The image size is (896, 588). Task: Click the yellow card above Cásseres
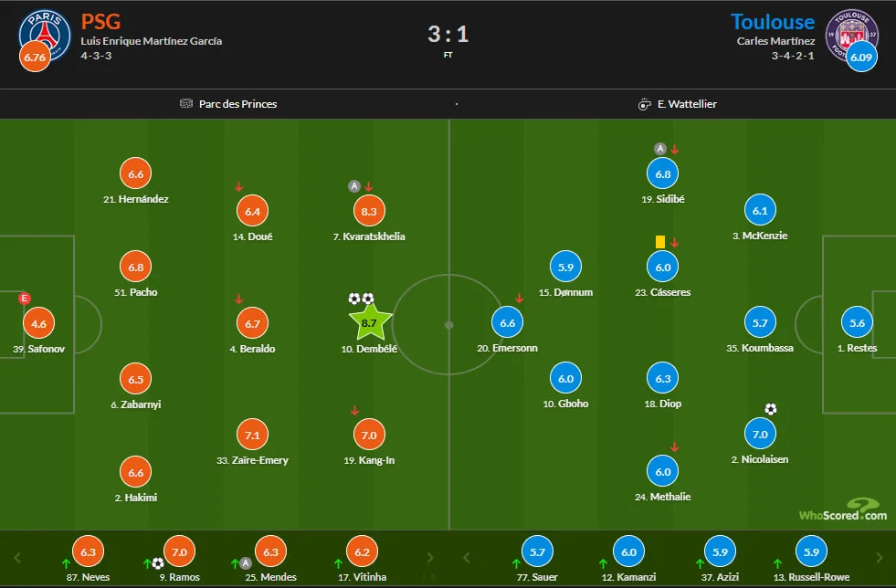click(659, 242)
